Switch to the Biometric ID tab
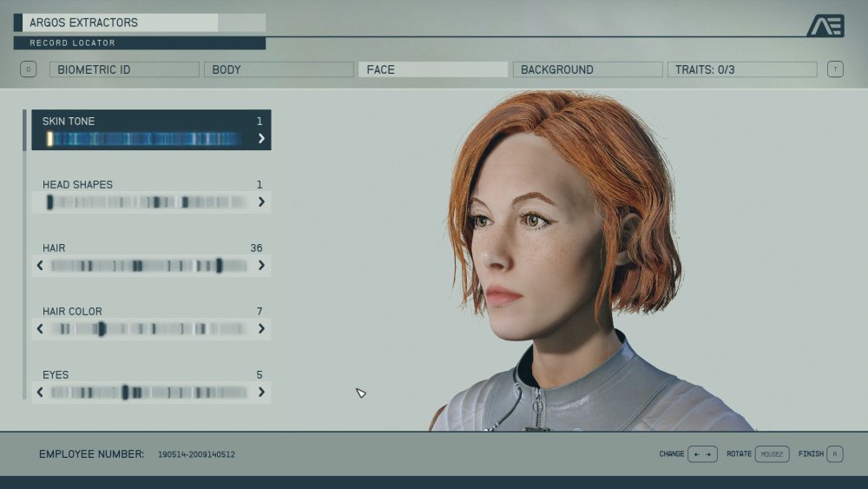868x489 pixels. pyautogui.click(x=124, y=69)
